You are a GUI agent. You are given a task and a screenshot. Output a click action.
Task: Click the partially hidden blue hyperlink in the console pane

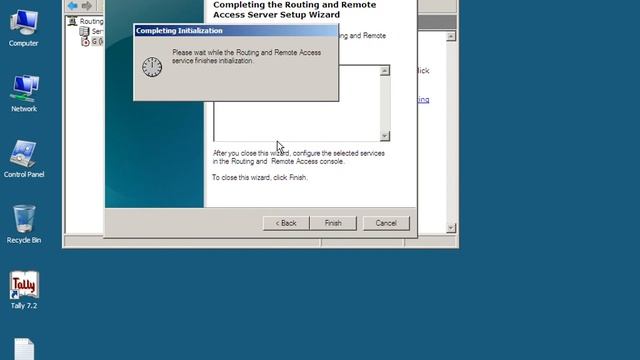pyautogui.click(x=423, y=100)
